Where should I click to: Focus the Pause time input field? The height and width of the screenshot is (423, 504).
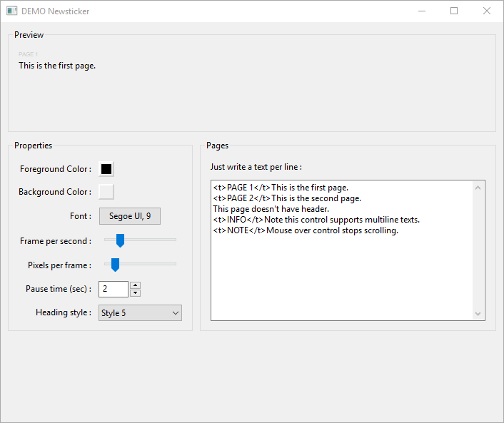113,289
